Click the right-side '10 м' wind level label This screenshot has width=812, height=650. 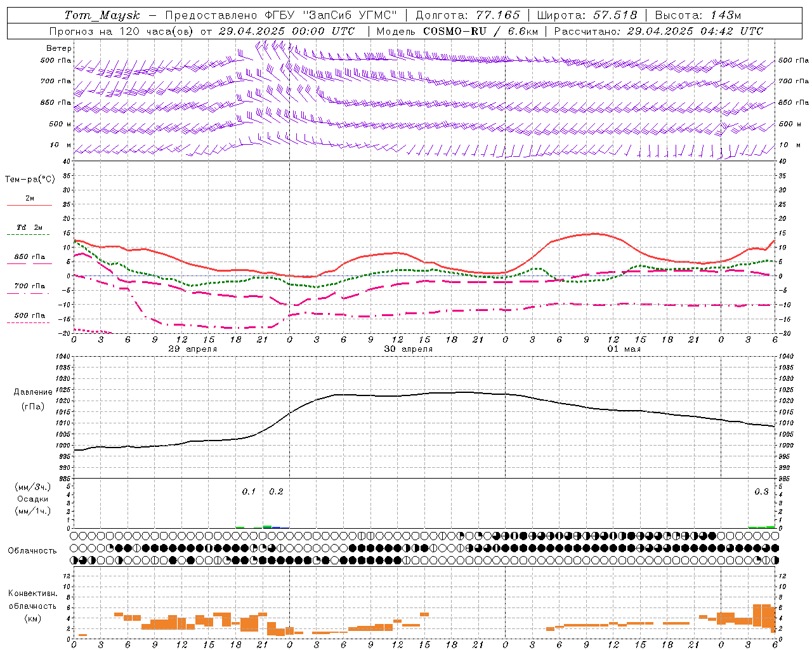[x=789, y=145]
